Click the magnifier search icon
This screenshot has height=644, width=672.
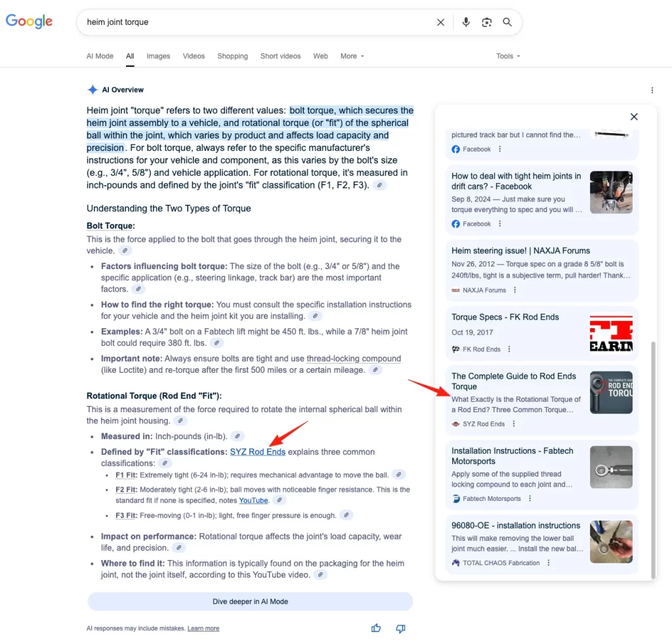(x=507, y=22)
